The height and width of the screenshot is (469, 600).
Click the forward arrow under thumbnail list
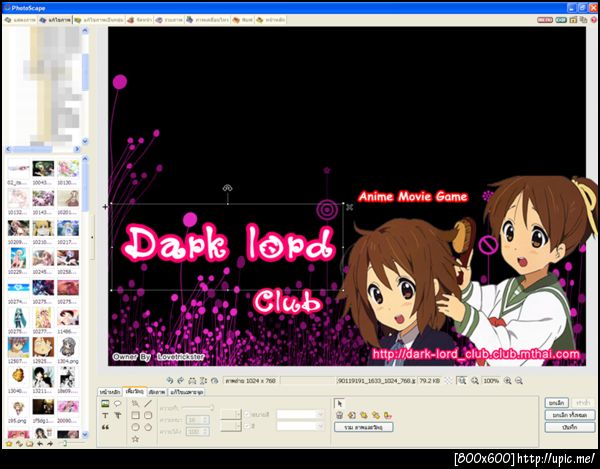point(50,444)
